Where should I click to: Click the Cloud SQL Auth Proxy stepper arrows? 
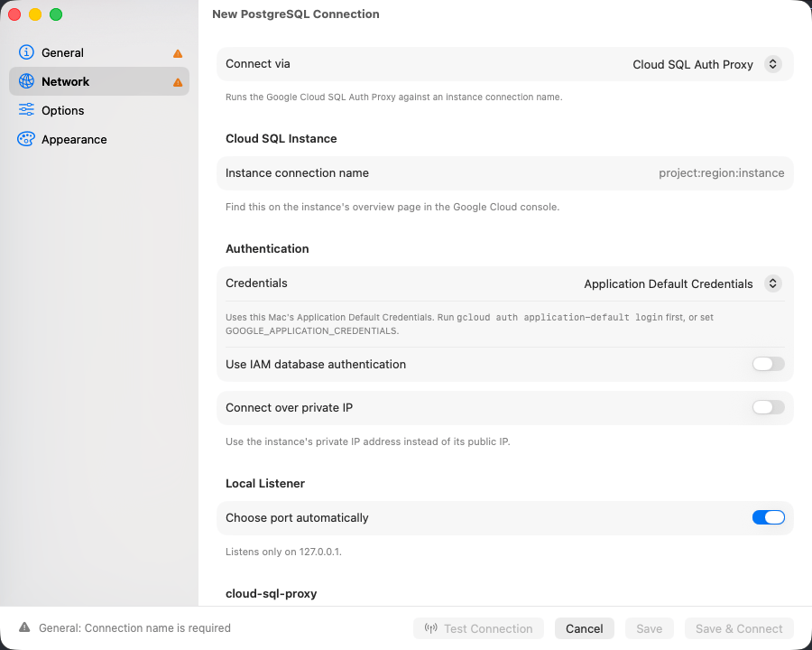772,64
